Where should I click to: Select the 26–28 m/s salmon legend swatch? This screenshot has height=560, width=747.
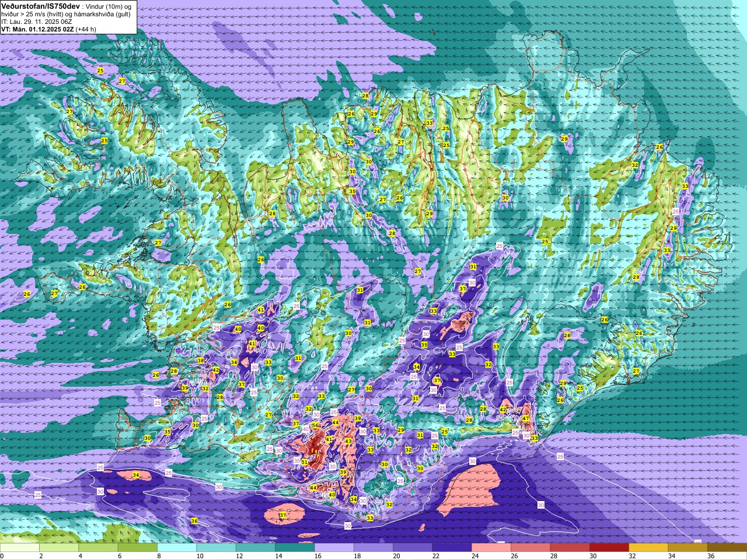pyautogui.click(x=530, y=548)
